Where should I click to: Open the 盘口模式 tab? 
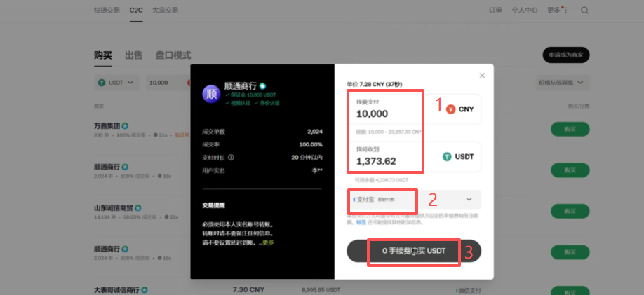pyautogui.click(x=173, y=55)
